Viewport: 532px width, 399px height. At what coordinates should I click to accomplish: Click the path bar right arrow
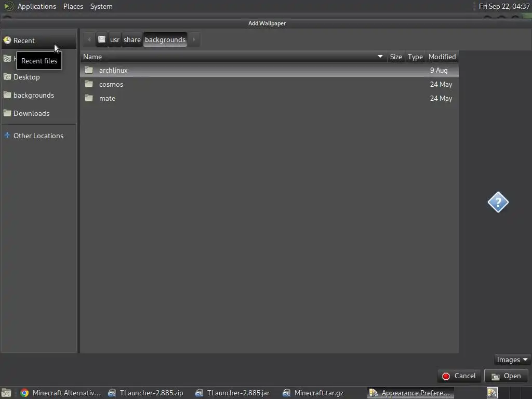click(194, 39)
